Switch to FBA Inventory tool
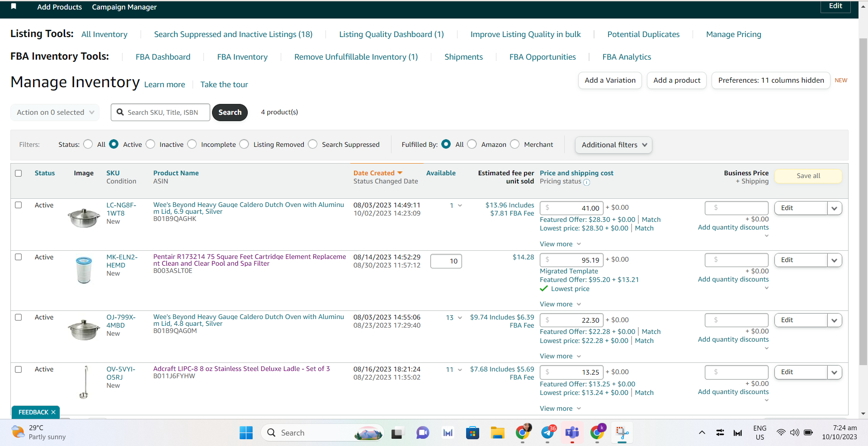Image resolution: width=868 pixels, height=446 pixels. point(242,57)
